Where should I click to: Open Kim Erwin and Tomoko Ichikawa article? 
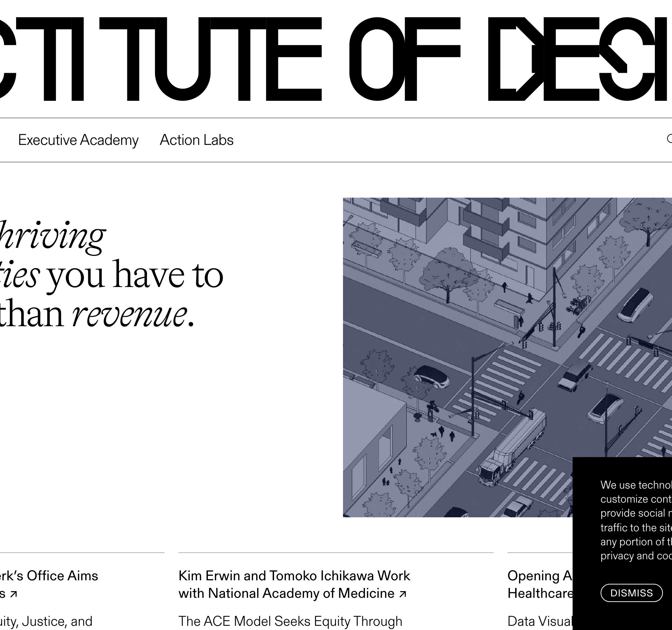(x=294, y=576)
